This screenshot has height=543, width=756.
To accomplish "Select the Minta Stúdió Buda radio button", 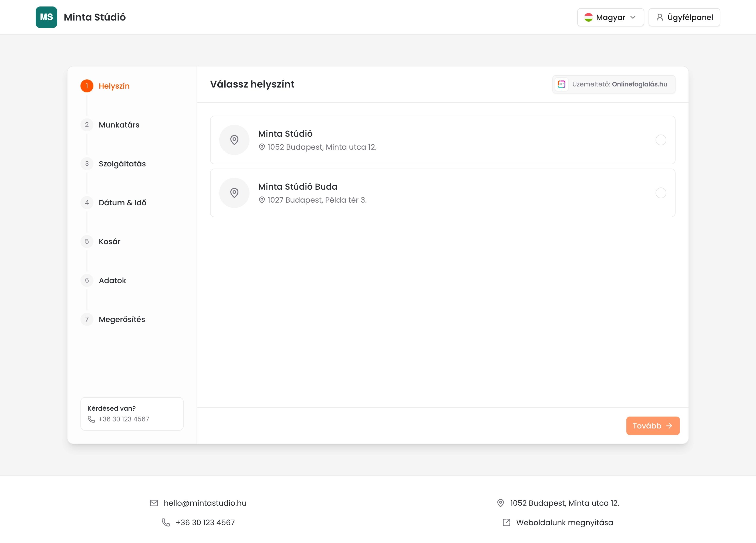I will pyautogui.click(x=661, y=193).
